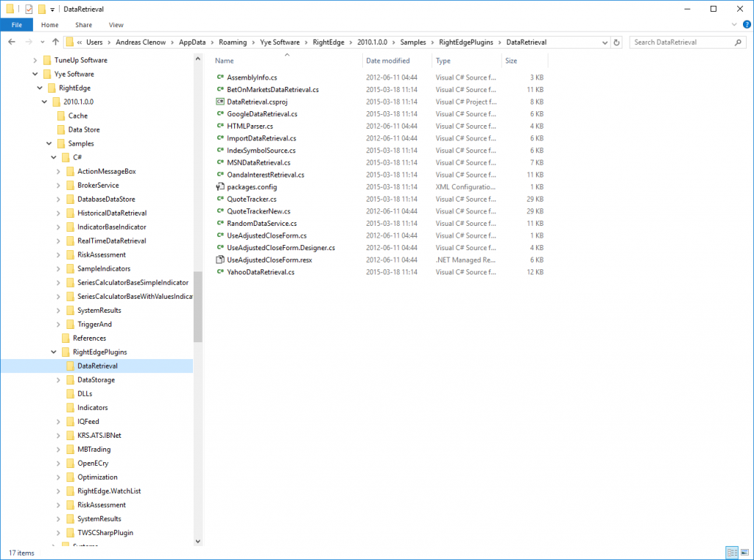Expand the ActionMessageBox folder node
754x560 pixels.
tap(58, 171)
